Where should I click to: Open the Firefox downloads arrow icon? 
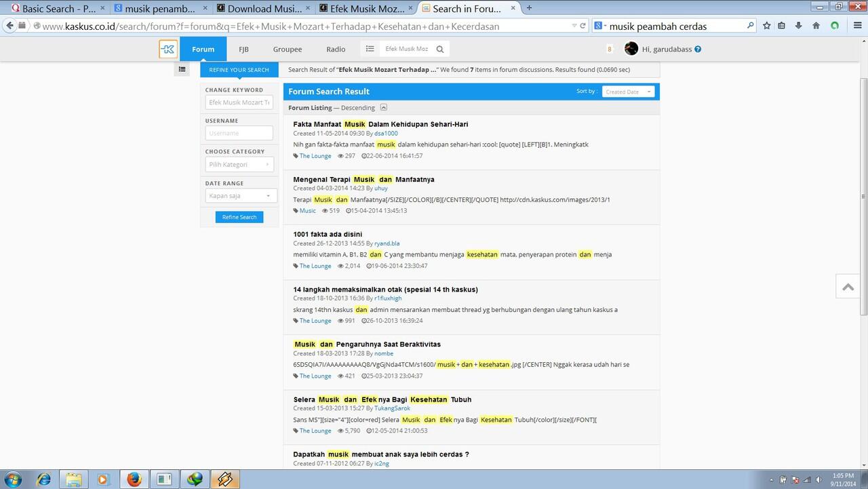pyautogui.click(x=798, y=26)
